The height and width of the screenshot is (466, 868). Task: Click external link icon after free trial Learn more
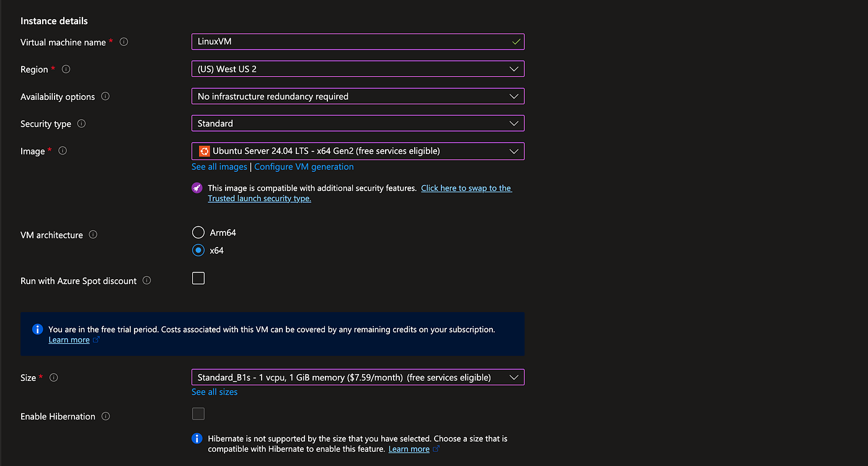pyautogui.click(x=96, y=340)
